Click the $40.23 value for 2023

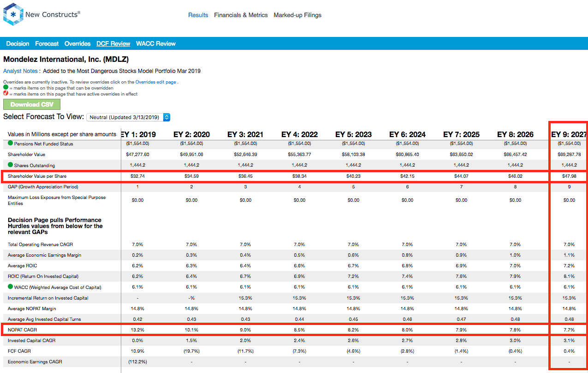pos(353,176)
